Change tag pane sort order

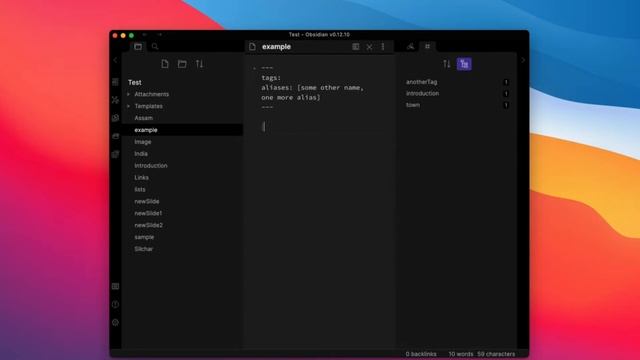click(x=447, y=64)
